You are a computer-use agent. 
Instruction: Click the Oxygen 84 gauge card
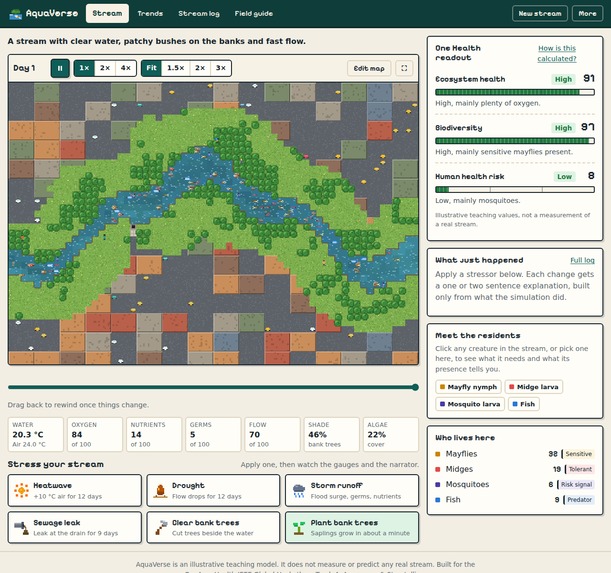(x=95, y=434)
